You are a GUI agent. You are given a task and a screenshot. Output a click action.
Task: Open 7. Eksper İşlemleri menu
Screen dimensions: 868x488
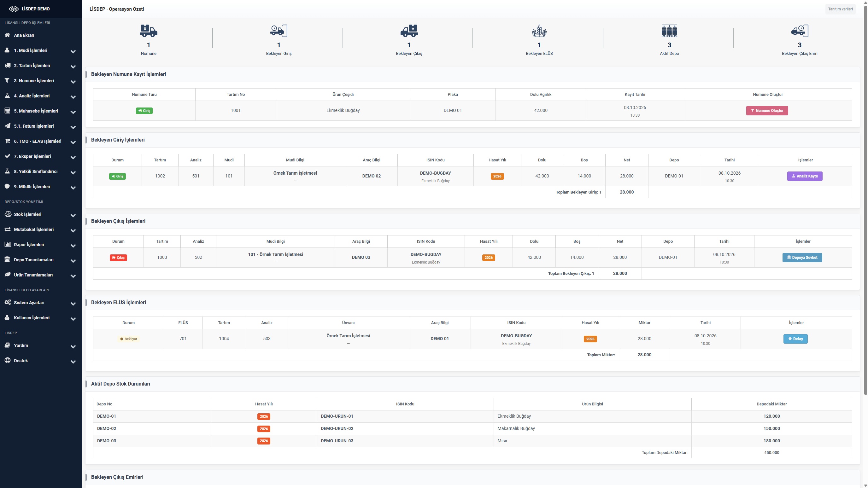tap(41, 156)
